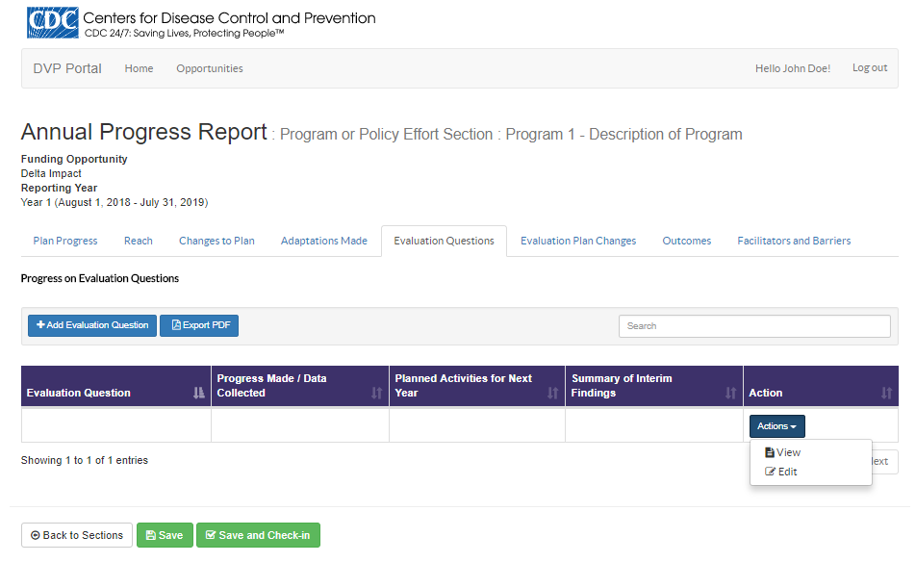The height and width of the screenshot is (588, 916).
Task: Open the Evaluation Plan Changes tab
Action: pos(578,241)
